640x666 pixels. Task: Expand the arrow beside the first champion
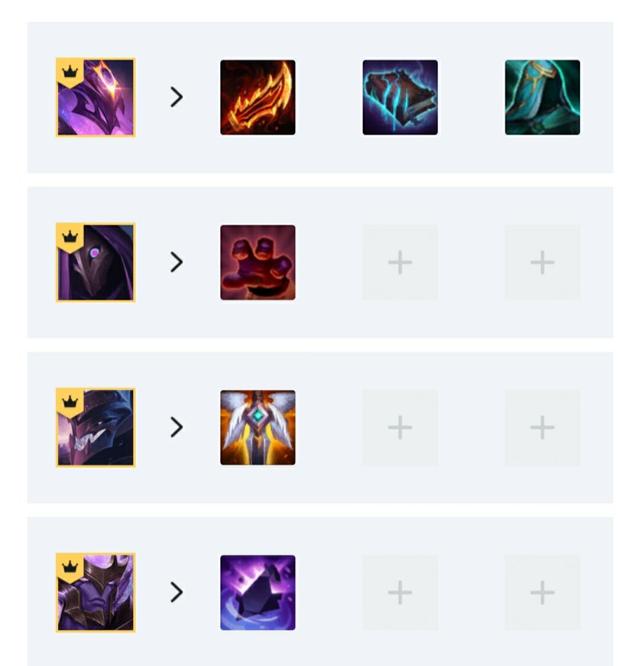(x=177, y=97)
